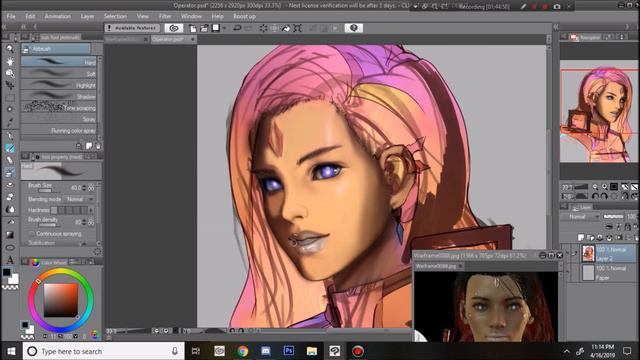This screenshot has height=360, width=640.
Task: Select the Operation object tool
Action: pyautogui.click(x=10, y=73)
